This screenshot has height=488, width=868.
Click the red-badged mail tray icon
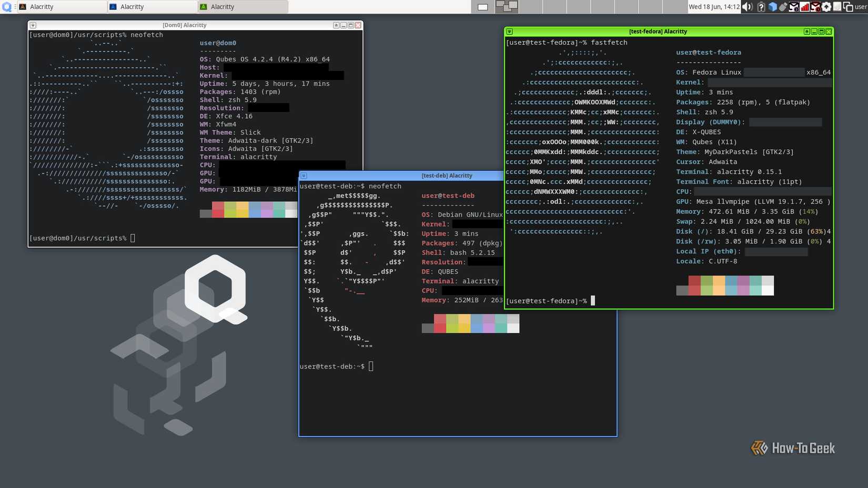pyautogui.click(x=815, y=7)
